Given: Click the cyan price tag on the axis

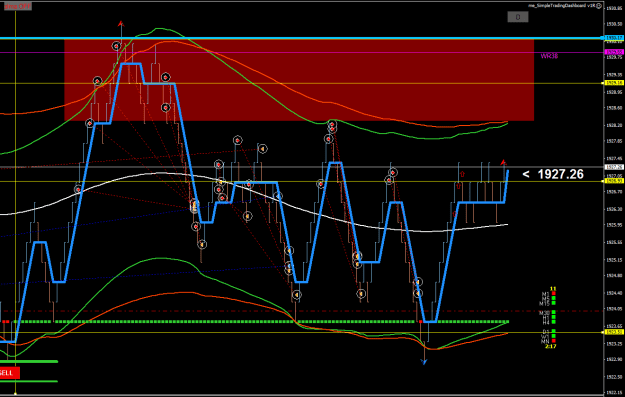Looking at the screenshot, I should pos(614,38).
